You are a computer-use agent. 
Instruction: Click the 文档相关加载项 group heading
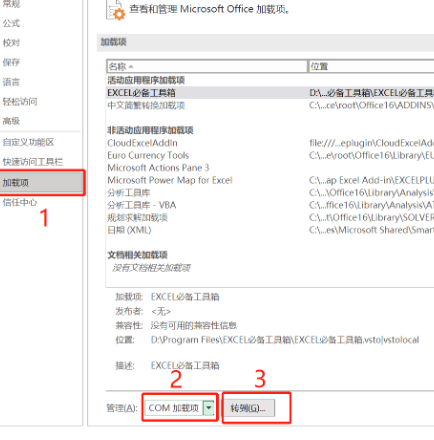tap(137, 255)
